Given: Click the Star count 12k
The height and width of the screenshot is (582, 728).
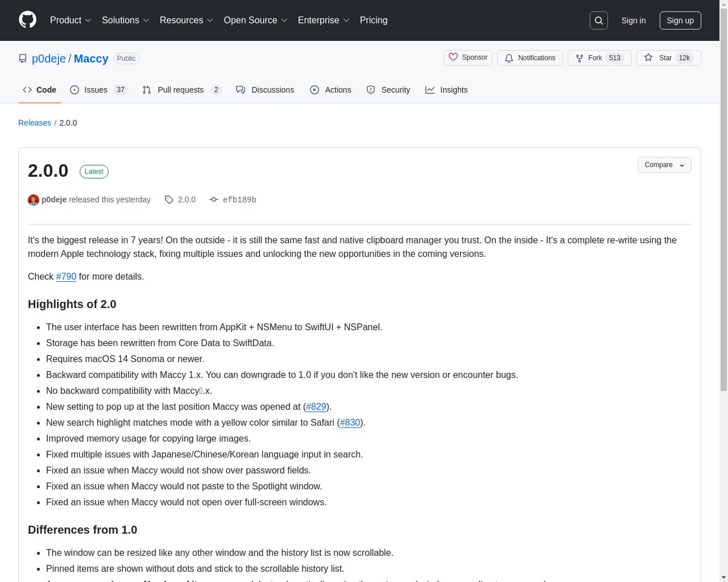Looking at the screenshot, I should point(684,58).
